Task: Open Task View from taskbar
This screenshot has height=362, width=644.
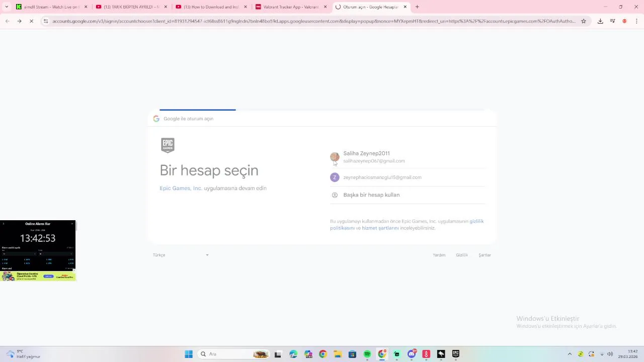Action: pos(278,354)
